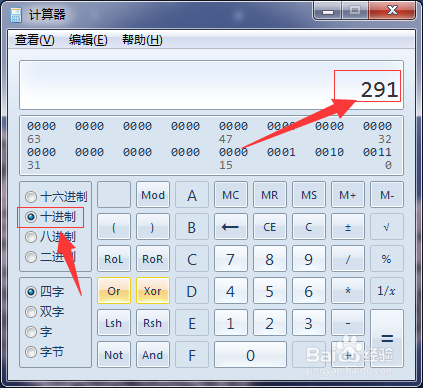The height and width of the screenshot is (388, 423).
Task: Add to memory with M+ button
Action: pyautogui.click(x=348, y=195)
